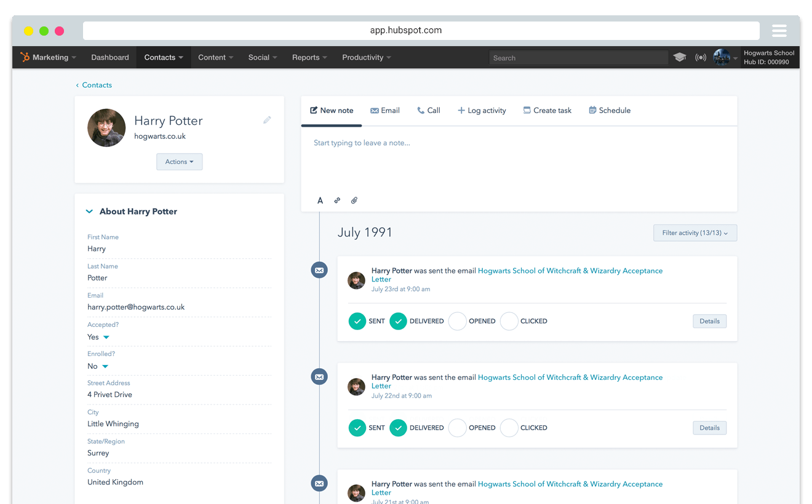Click the email timeline marker for July 21st

319,484
